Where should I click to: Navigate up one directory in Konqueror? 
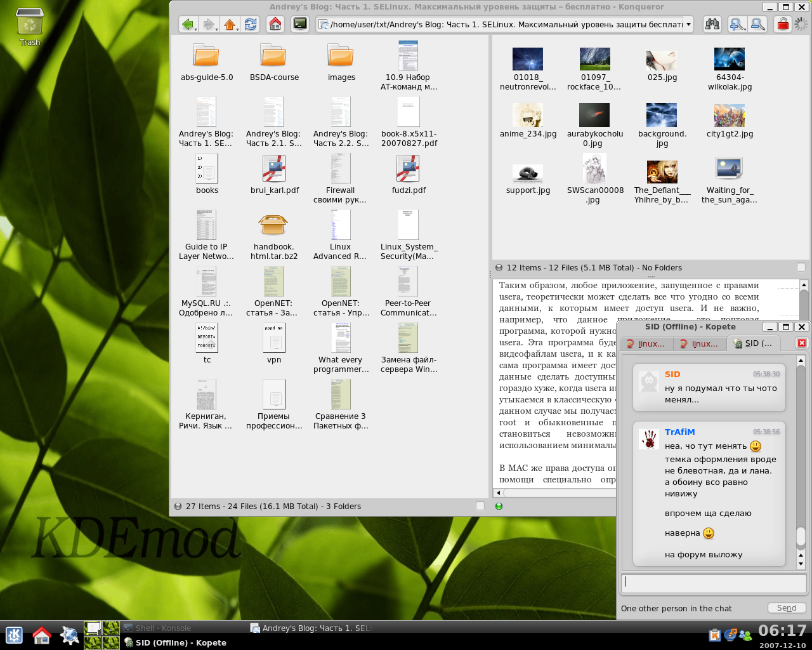click(228, 24)
